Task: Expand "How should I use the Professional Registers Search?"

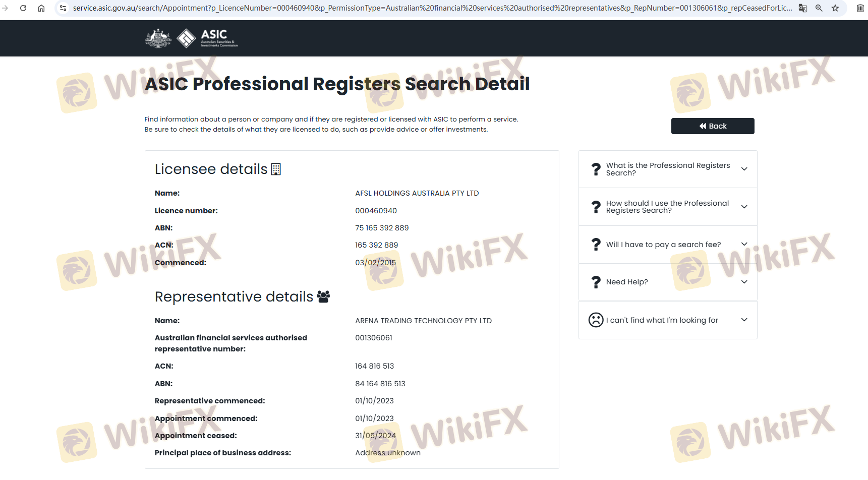Action: (744, 207)
